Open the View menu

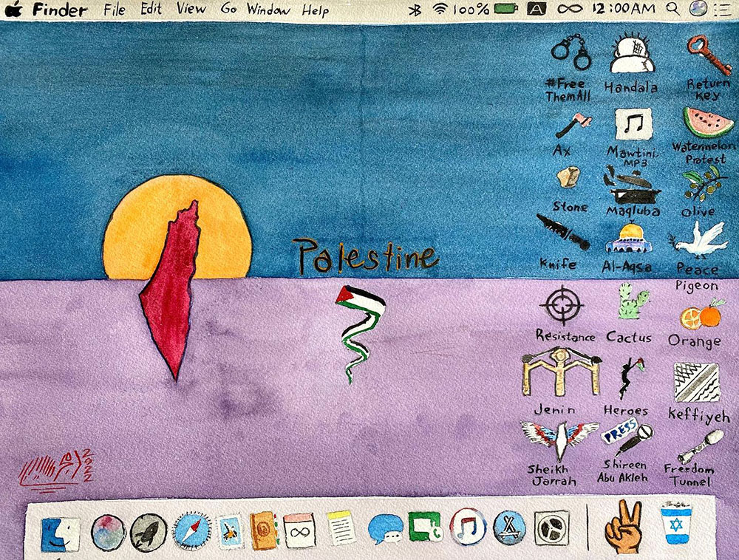[x=191, y=8]
